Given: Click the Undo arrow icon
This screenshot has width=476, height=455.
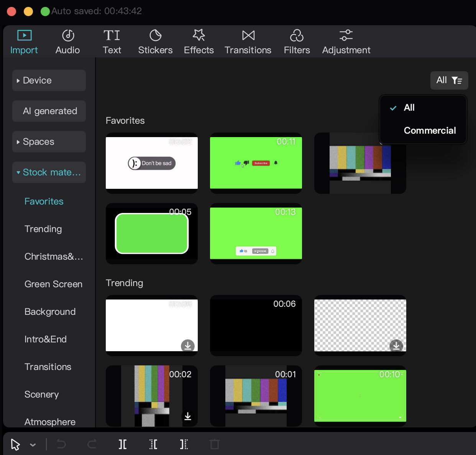Looking at the screenshot, I should click(61, 444).
